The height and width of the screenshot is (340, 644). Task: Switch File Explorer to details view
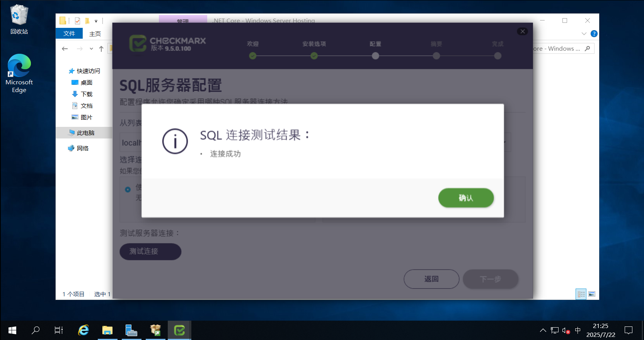[581, 294]
